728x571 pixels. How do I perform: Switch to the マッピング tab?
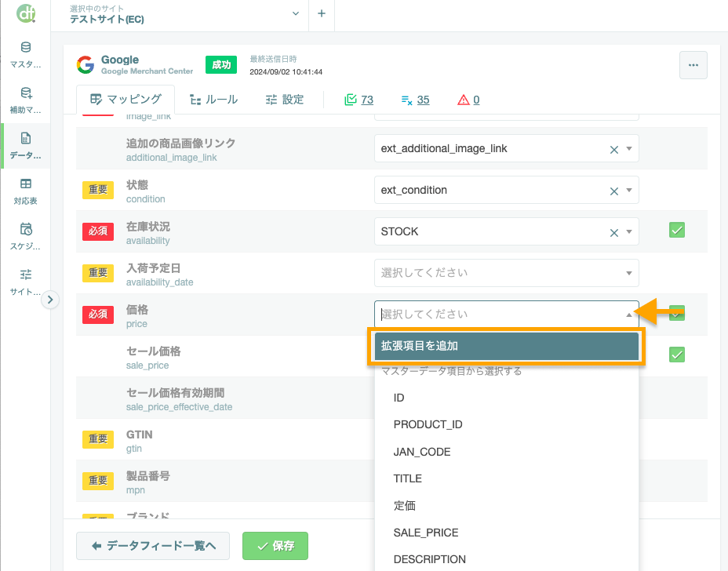click(x=126, y=100)
